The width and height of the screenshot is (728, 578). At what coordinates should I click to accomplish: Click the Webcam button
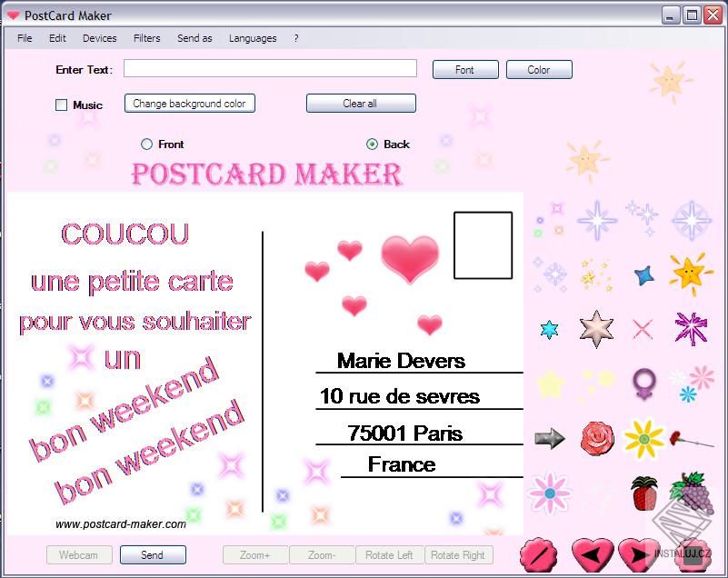tap(79, 554)
